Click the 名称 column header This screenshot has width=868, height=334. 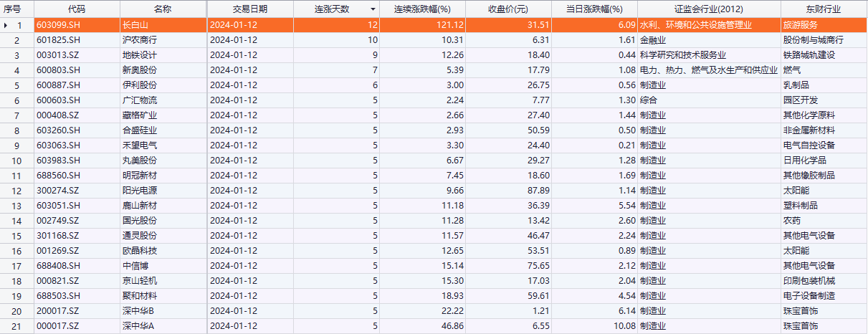[x=163, y=9]
